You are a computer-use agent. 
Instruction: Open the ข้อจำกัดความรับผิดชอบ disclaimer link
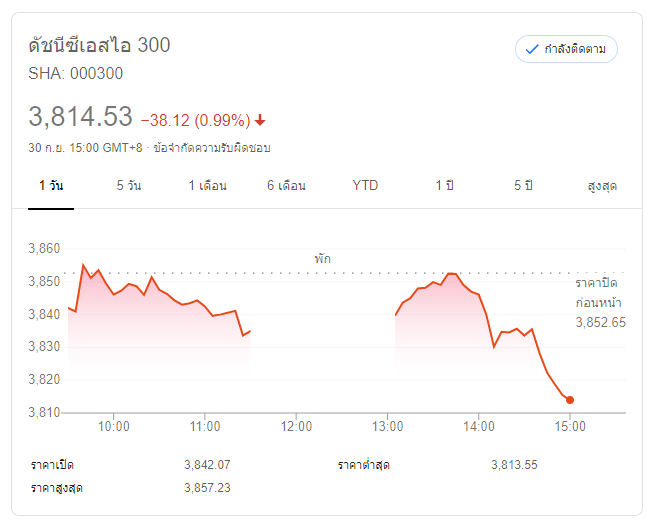pos(212,148)
